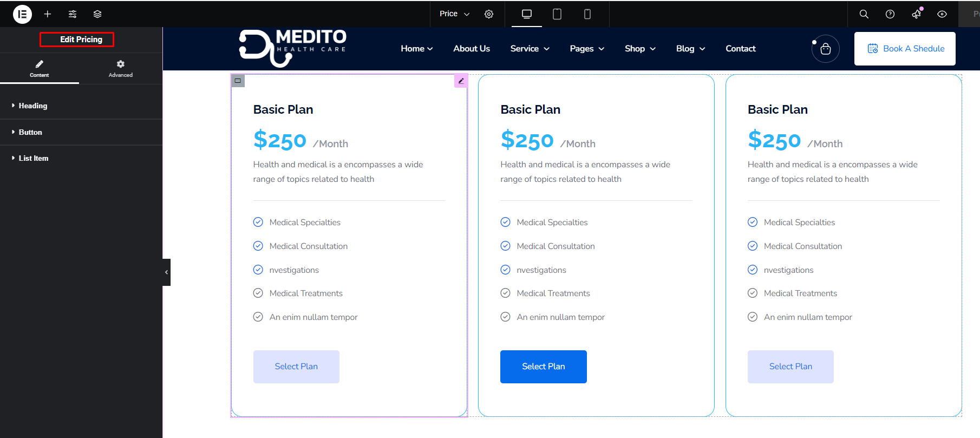The width and height of the screenshot is (980, 438).
Task: Open the About Us menu item
Action: click(x=472, y=49)
